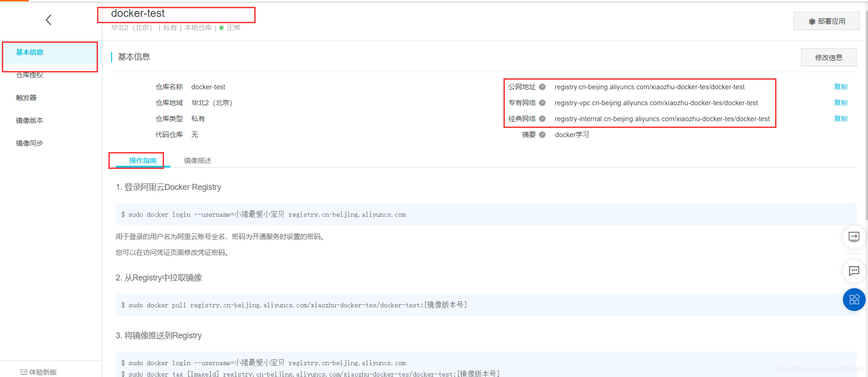Go back using the left chevron arrow

(48, 20)
